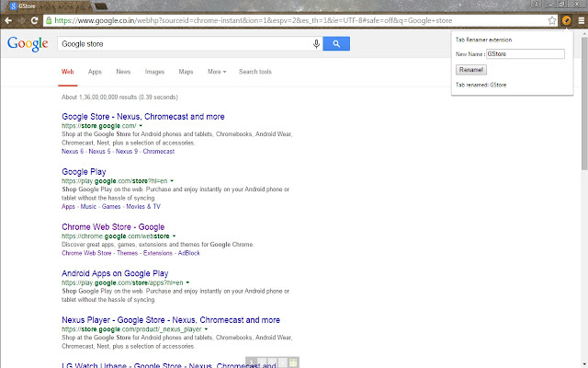Screen dimensions: 588x368
Task: Open Chrome Web Store - Google result
Action: tap(113, 227)
